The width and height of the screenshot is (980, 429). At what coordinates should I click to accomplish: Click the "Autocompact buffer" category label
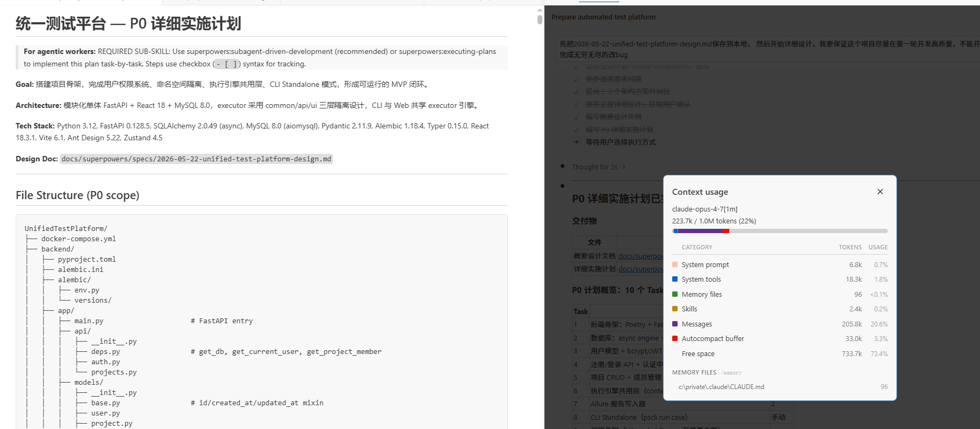[713, 339]
